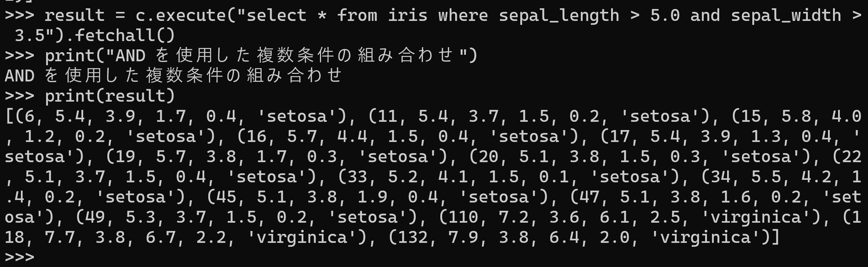
Task: Click the 'iris' table name in the query
Action: 408,15
